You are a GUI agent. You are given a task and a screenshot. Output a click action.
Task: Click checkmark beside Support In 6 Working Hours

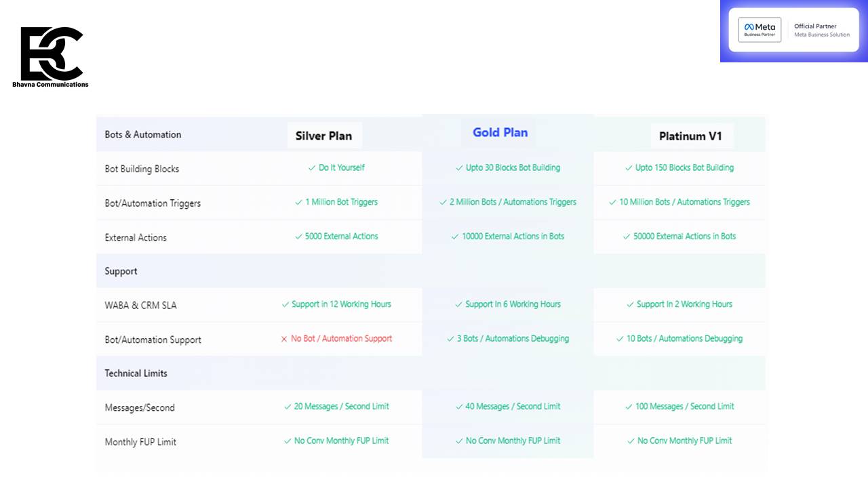[x=458, y=305]
